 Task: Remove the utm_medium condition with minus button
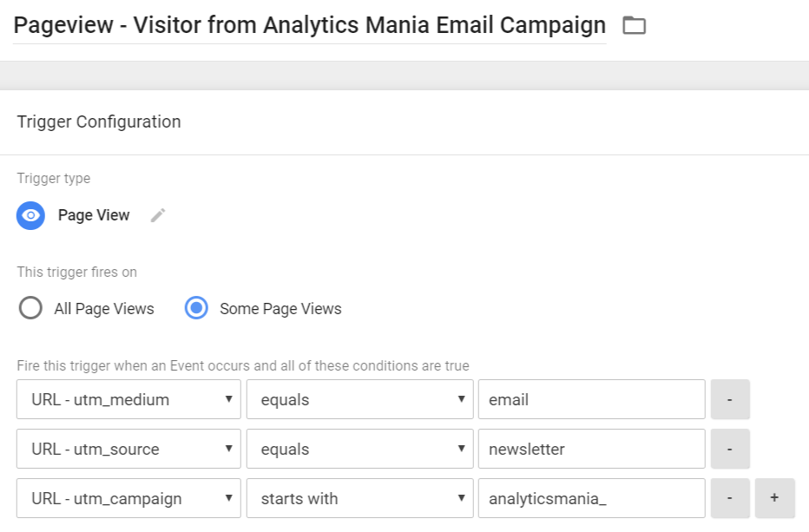pos(729,400)
